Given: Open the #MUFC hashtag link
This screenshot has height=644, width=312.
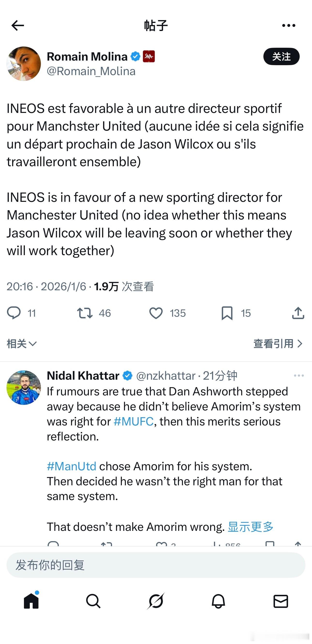Looking at the screenshot, I should point(134,422).
